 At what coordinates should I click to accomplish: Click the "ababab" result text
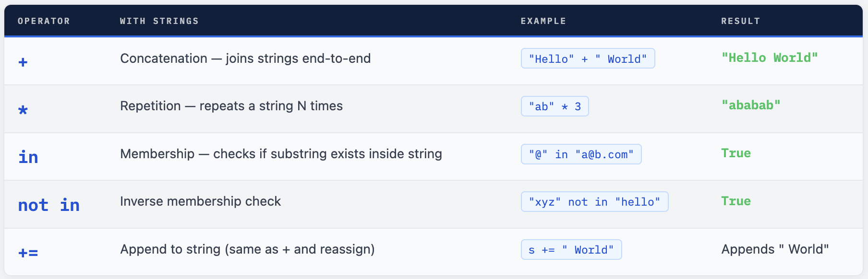750,105
